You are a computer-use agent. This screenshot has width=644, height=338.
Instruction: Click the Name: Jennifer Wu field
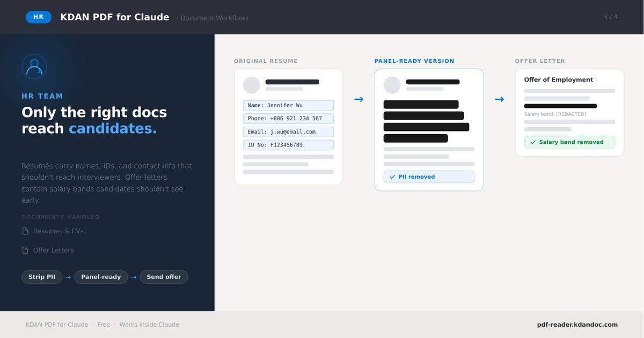coord(288,106)
